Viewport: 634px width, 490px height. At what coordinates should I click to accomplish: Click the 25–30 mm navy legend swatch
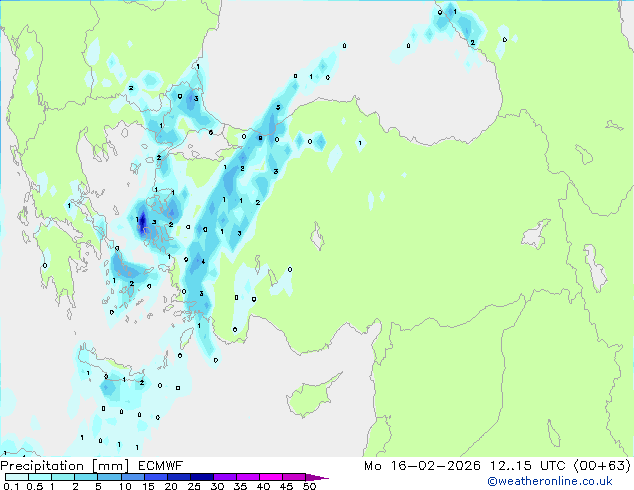[x=202, y=477]
